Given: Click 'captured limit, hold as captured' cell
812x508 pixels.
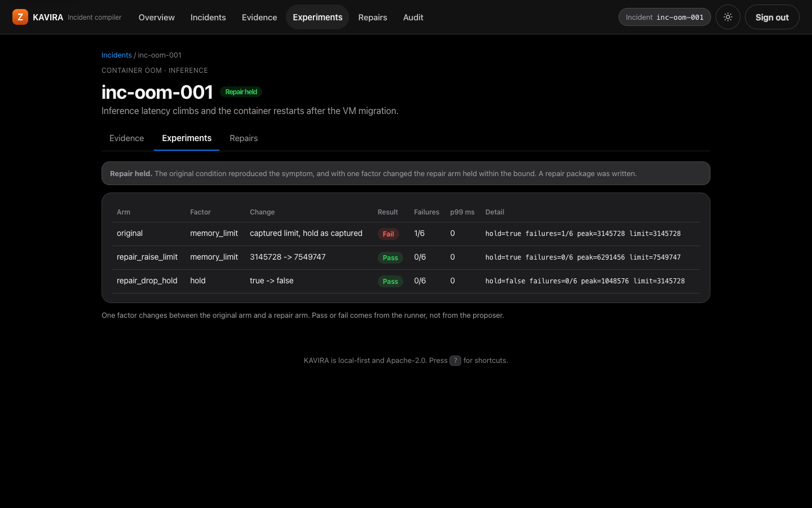Looking at the screenshot, I should point(306,233).
